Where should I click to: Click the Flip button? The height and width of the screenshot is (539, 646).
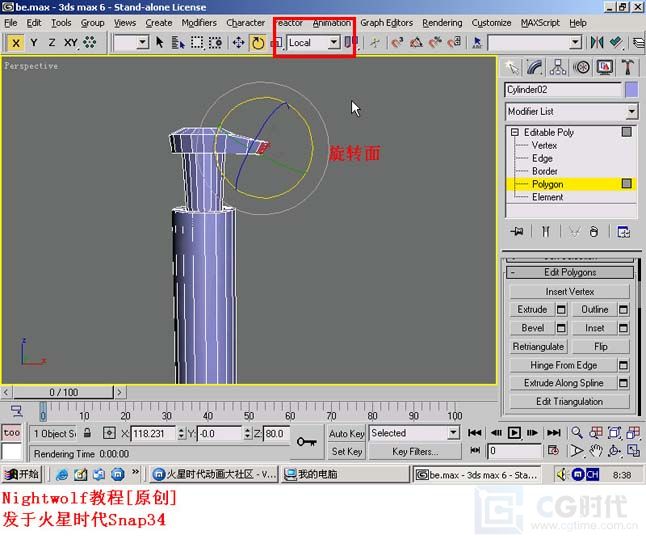click(601, 347)
